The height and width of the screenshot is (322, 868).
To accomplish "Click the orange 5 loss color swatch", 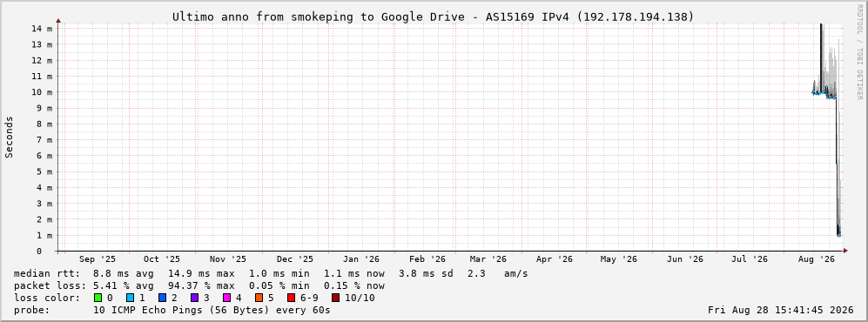I will tap(259, 299).
